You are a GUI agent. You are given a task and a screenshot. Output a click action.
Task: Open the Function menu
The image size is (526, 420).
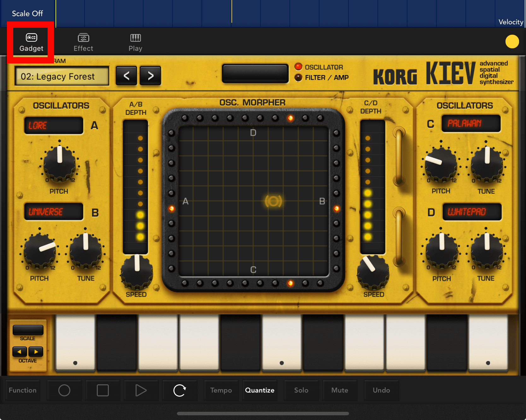tap(23, 390)
